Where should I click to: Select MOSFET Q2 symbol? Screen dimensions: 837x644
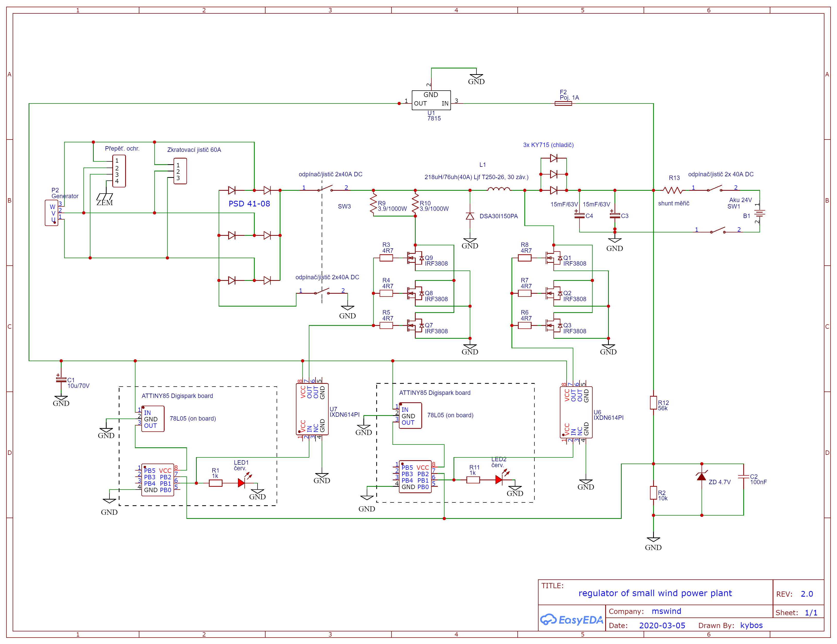554,293
